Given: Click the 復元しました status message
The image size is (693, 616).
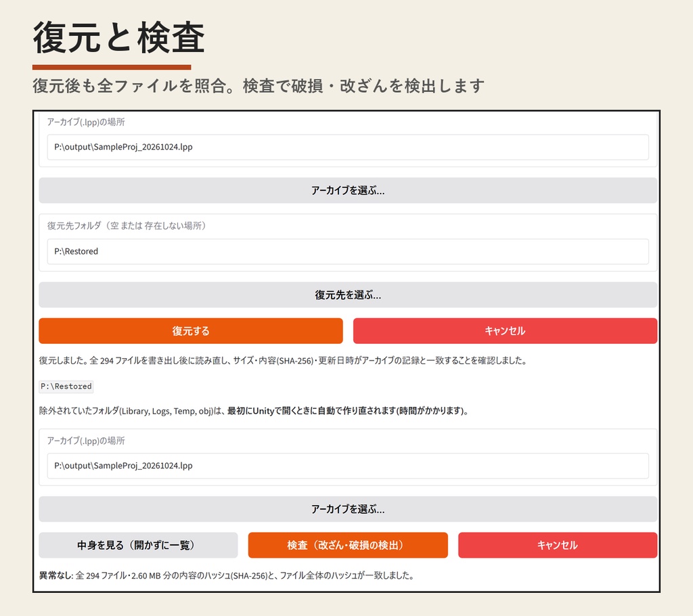Looking at the screenshot, I should click(283, 361).
